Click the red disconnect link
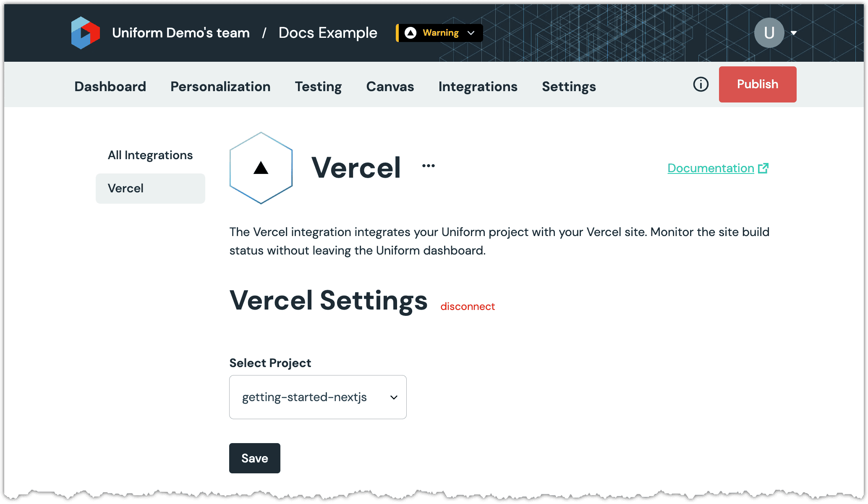Image resolution: width=868 pixels, height=504 pixels. (x=468, y=307)
